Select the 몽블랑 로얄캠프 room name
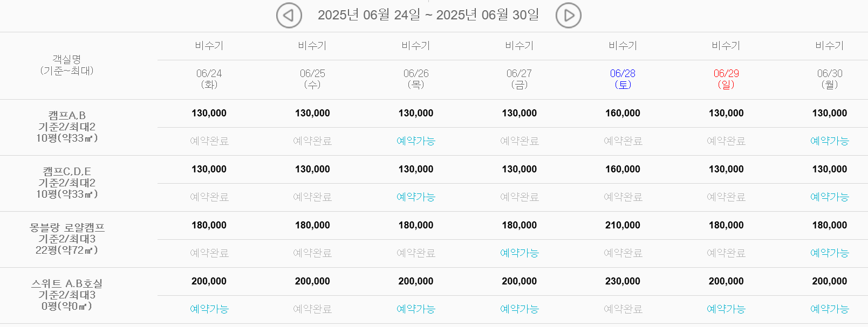Viewport: 868px width, 327px height. [x=67, y=227]
